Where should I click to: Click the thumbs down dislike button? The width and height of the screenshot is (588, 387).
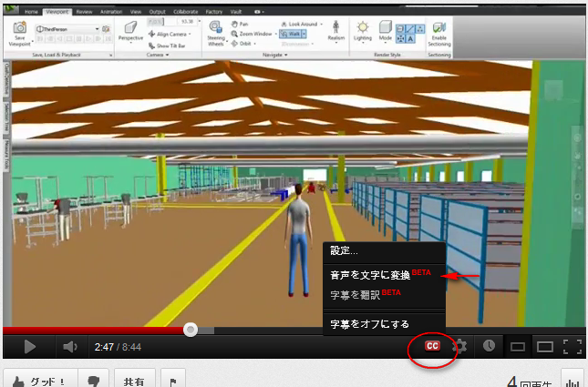pyautogui.click(x=92, y=380)
